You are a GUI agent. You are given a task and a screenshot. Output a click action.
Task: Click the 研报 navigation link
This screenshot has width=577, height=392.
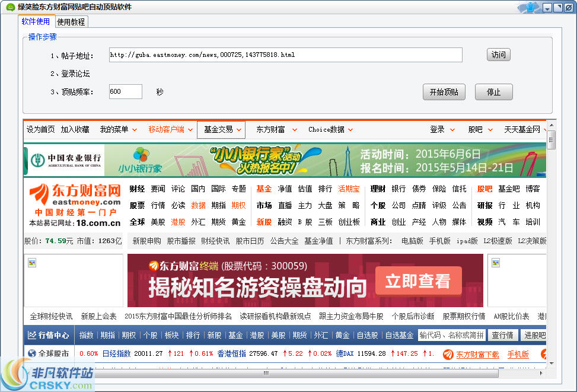(x=484, y=205)
